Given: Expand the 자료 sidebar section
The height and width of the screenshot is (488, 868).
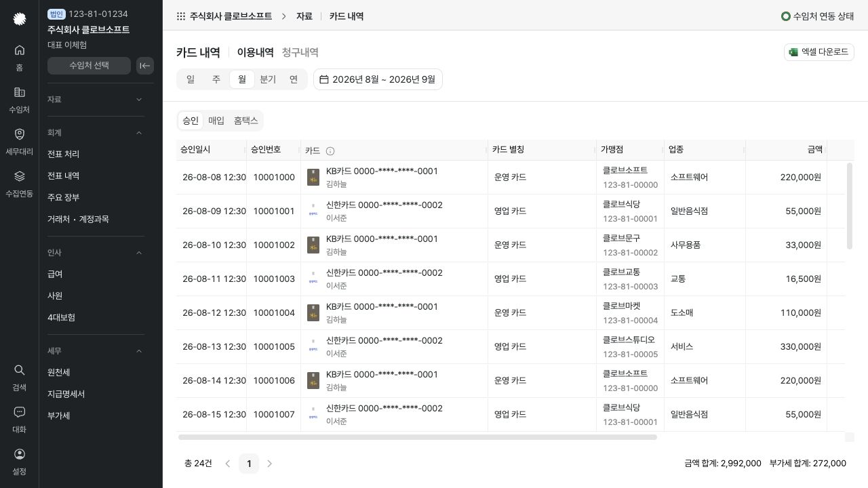Looking at the screenshot, I should point(96,100).
